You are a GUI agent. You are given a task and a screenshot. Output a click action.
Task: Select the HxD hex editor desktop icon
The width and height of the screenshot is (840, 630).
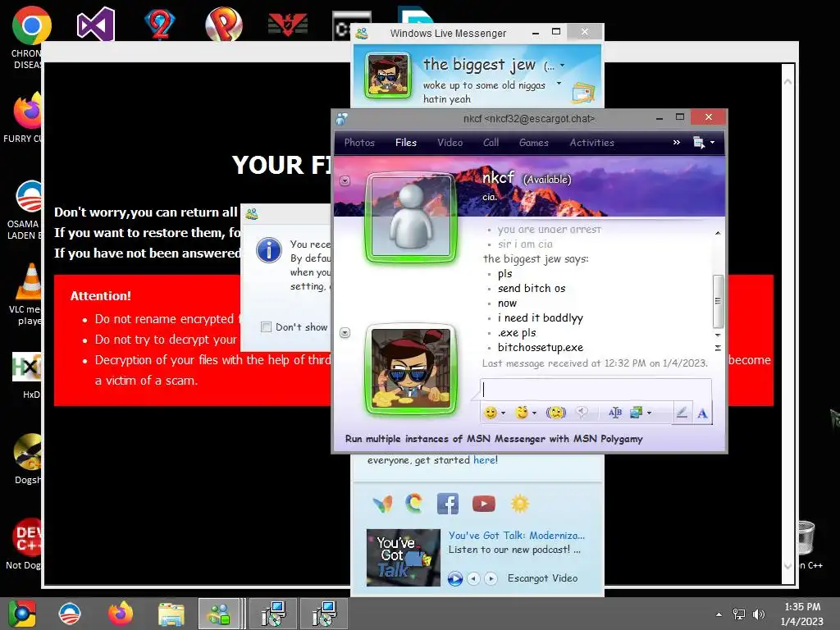coord(27,367)
